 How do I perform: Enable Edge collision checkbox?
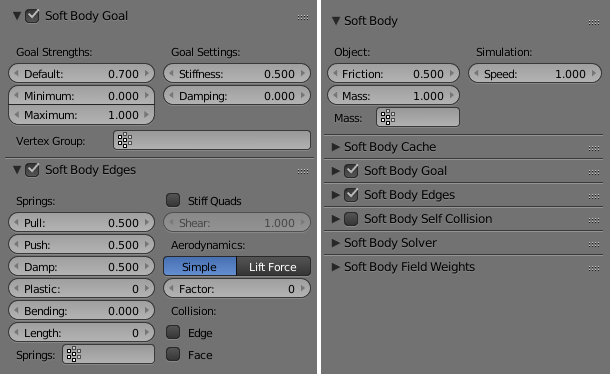pos(173,332)
